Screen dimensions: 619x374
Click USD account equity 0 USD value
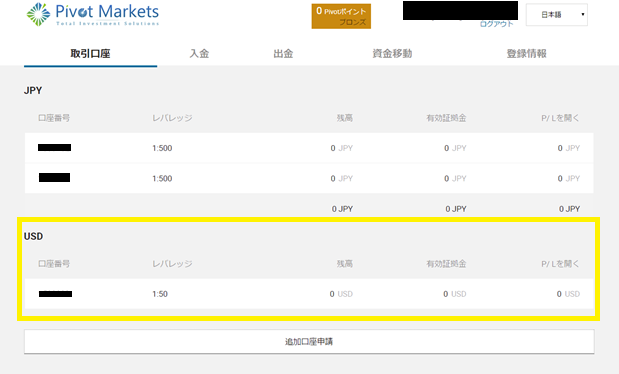455,294
